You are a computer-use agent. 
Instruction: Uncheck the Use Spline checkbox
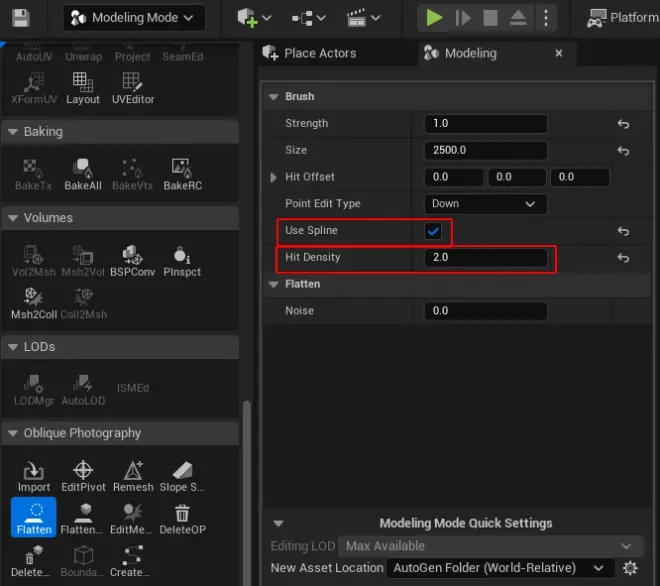[433, 231]
